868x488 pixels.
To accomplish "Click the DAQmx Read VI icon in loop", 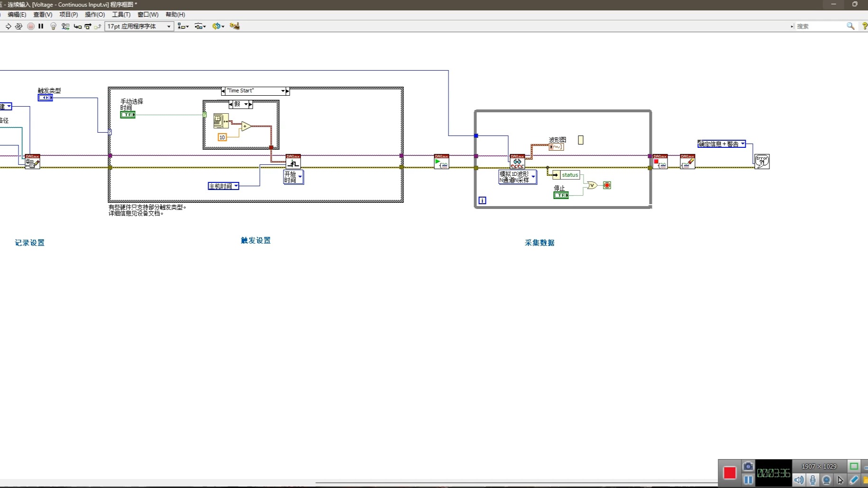I will pyautogui.click(x=517, y=162).
